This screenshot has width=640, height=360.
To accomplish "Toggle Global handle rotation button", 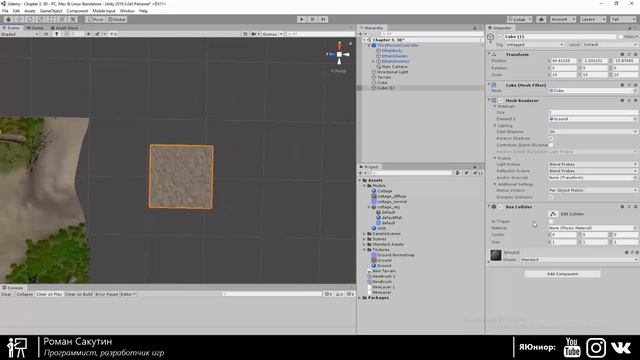I will [x=117, y=19].
